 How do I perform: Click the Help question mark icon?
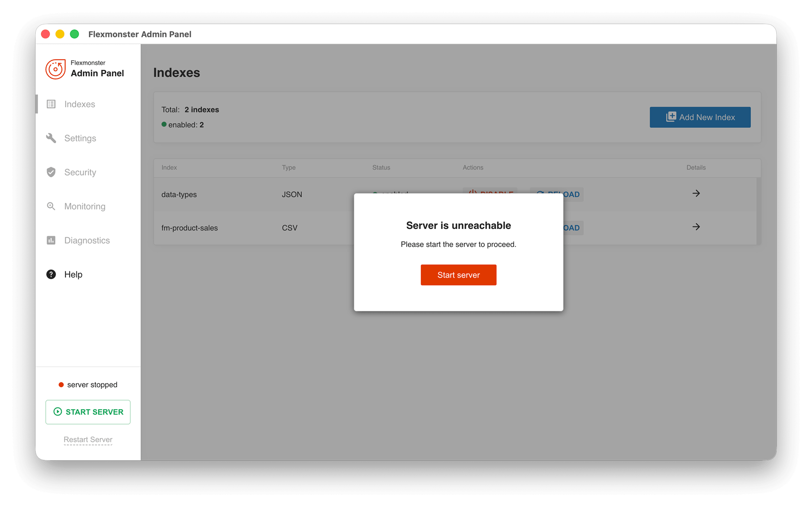click(51, 274)
